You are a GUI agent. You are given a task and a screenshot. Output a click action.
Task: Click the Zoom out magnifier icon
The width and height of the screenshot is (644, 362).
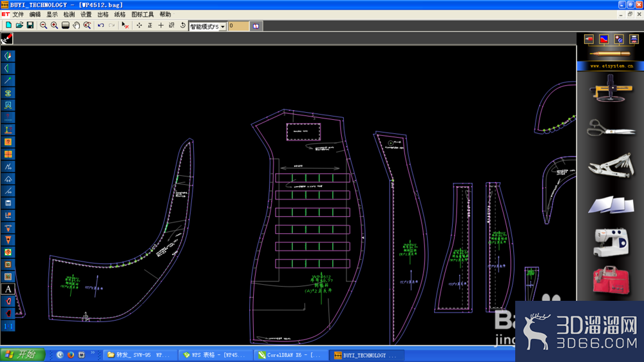pos(43,26)
